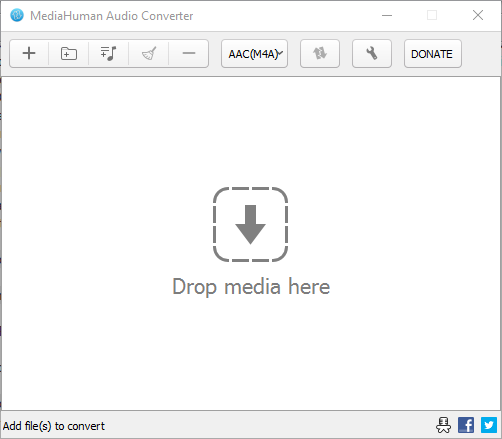The height and width of the screenshot is (439, 502).
Task: Remove selected item with the minus button
Action: (x=189, y=54)
